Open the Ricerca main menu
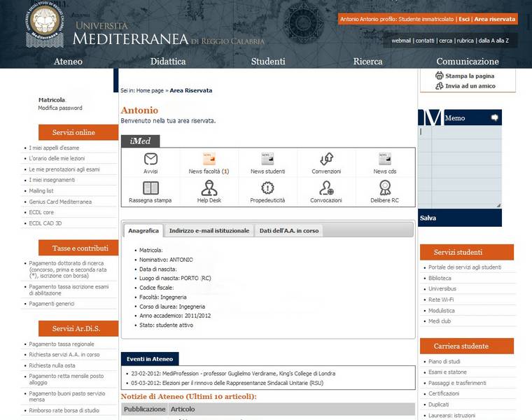Viewport: 532px width, 420px height. click(x=367, y=62)
